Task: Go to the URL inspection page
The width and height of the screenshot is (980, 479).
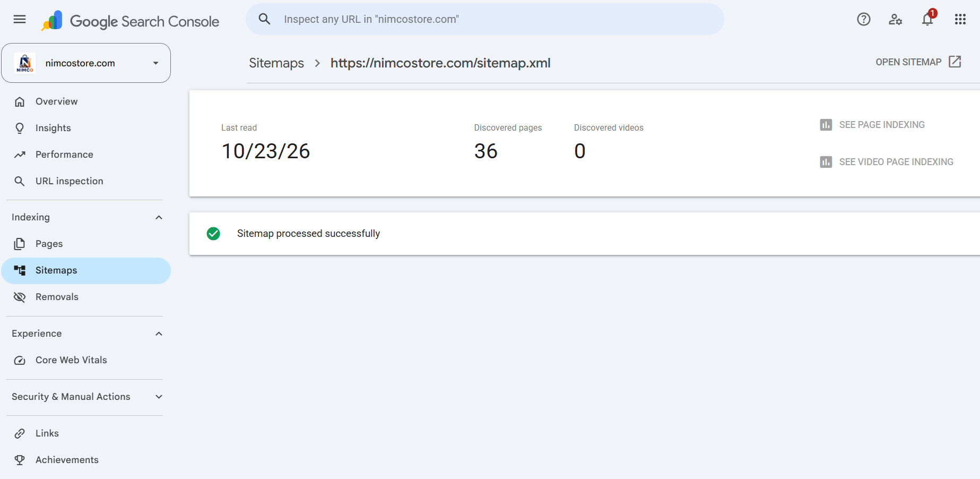Action: [86, 181]
